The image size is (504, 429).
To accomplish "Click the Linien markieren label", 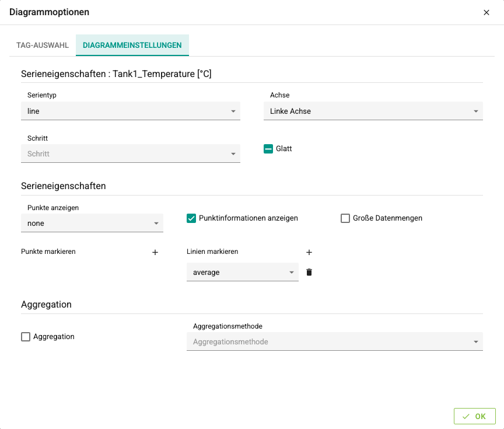I will (212, 252).
